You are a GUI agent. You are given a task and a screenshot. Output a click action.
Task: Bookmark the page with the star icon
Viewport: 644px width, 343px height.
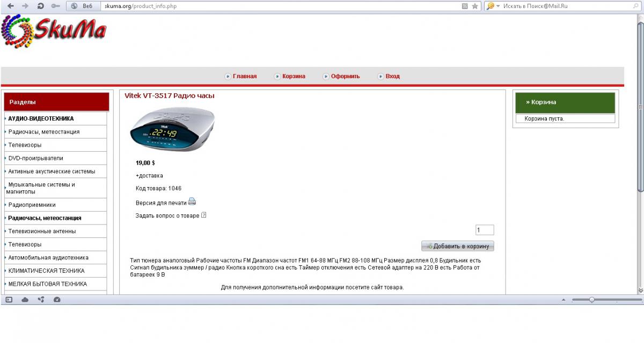coord(474,6)
